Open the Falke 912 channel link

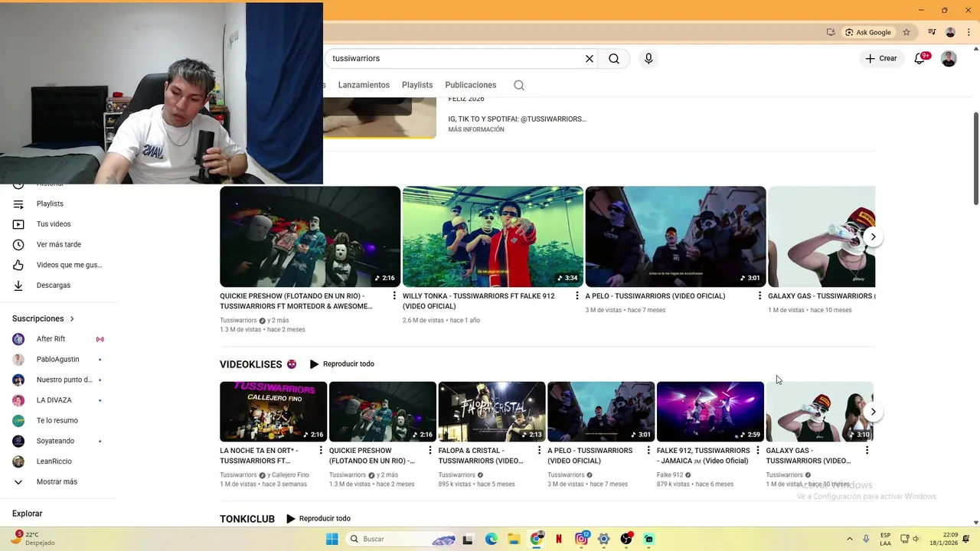point(670,474)
